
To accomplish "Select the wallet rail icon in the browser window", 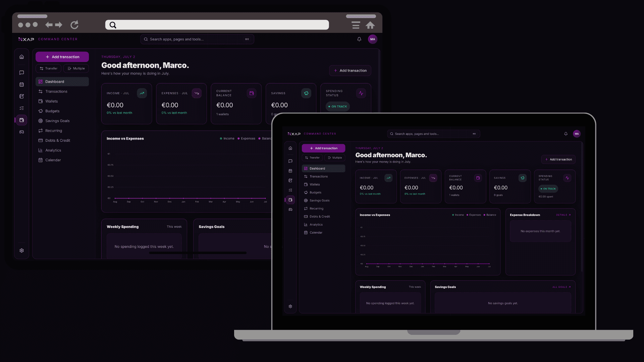I will click(x=22, y=120).
